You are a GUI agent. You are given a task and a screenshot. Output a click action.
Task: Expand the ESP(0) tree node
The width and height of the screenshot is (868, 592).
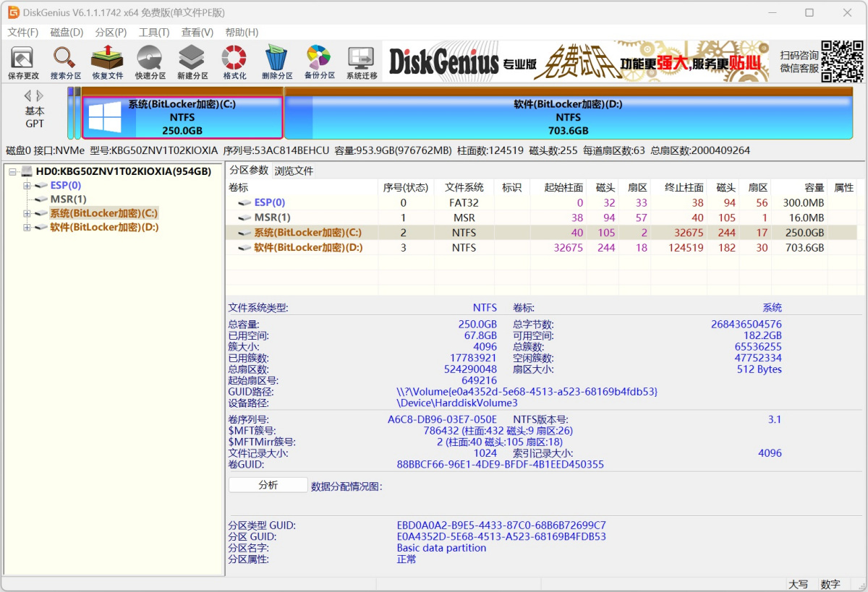point(25,185)
